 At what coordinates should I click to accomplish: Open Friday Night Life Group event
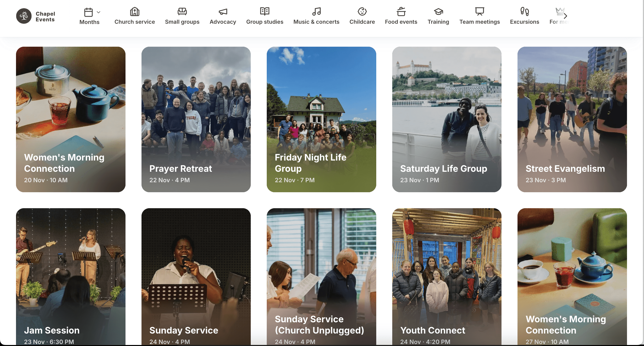(321, 119)
